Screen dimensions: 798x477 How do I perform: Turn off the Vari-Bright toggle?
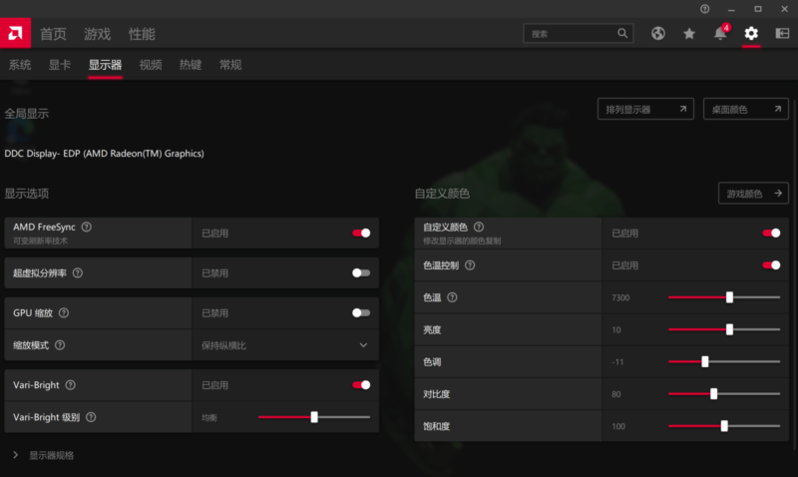point(361,385)
